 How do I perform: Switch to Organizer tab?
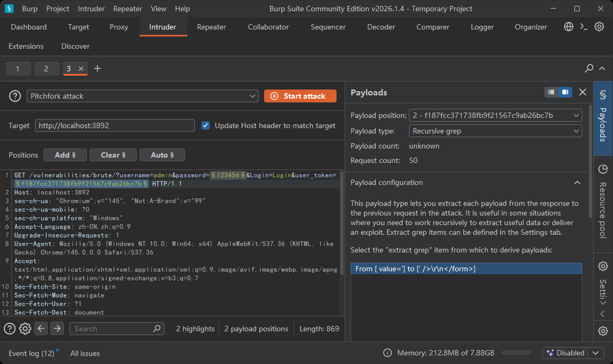530,27
